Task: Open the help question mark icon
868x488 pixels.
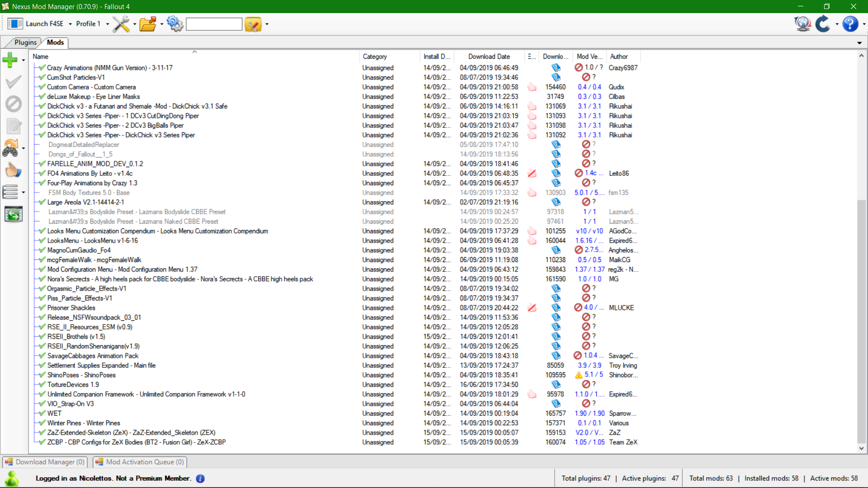Action: (850, 23)
